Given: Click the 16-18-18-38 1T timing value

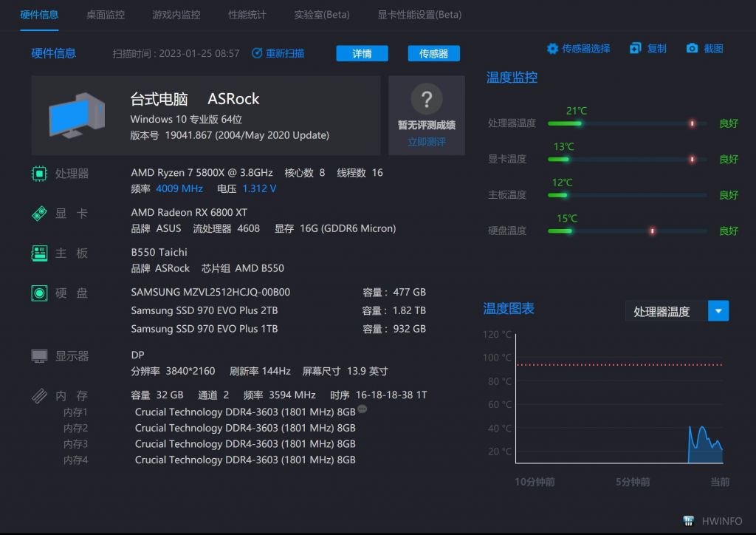Looking at the screenshot, I should [391, 395].
